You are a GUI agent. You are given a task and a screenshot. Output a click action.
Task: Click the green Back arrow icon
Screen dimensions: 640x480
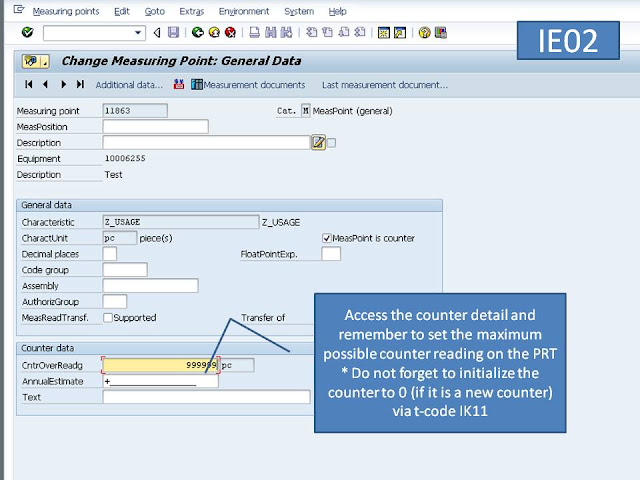(198, 32)
